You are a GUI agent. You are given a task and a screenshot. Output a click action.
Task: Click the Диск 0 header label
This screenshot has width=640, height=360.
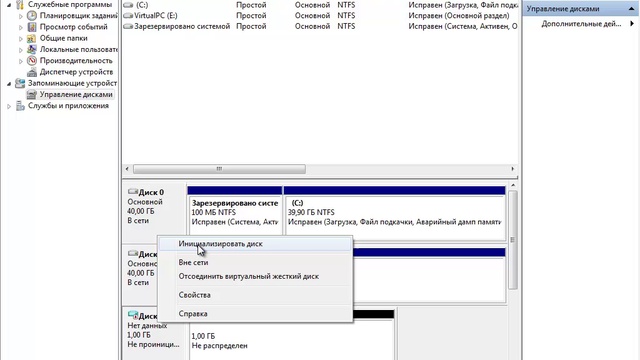pos(151,192)
